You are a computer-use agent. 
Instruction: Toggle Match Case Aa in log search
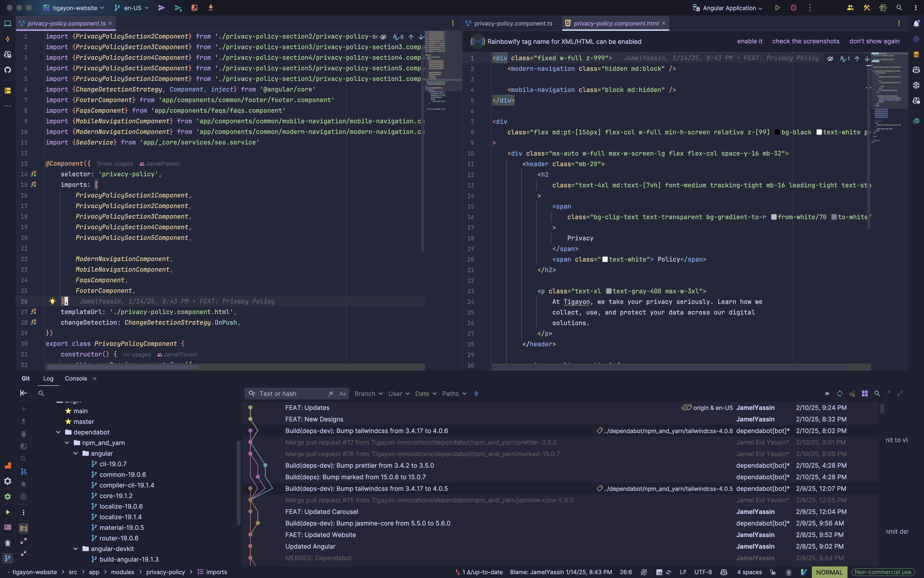pos(342,394)
